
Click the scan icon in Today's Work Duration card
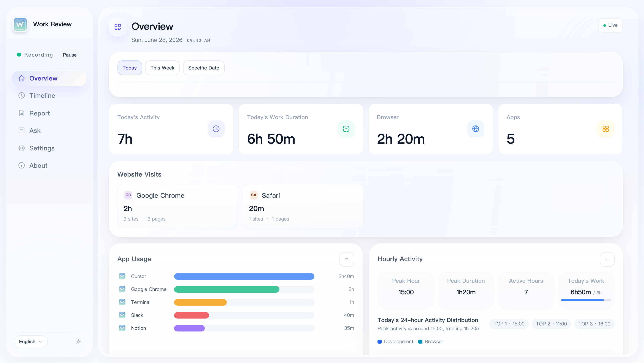pos(346,129)
